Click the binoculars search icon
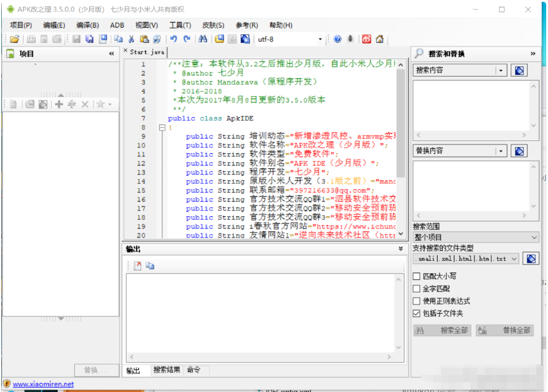The height and width of the screenshot is (392, 548). point(203,39)
